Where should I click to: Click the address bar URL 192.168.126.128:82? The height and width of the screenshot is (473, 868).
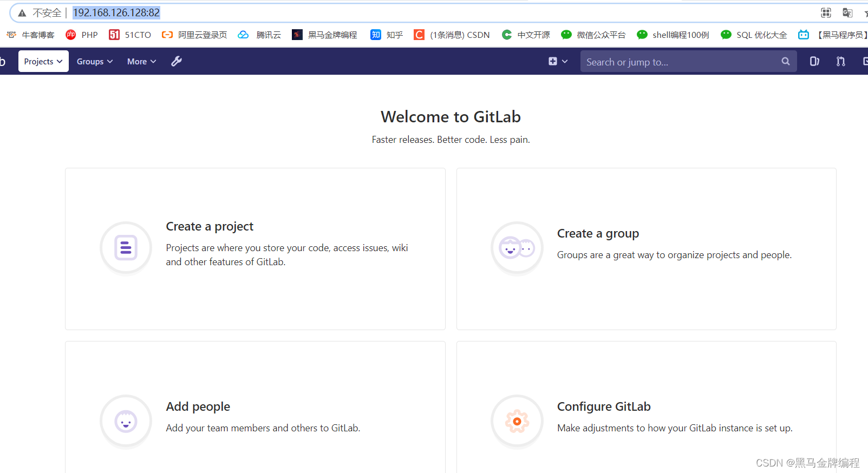116,12
